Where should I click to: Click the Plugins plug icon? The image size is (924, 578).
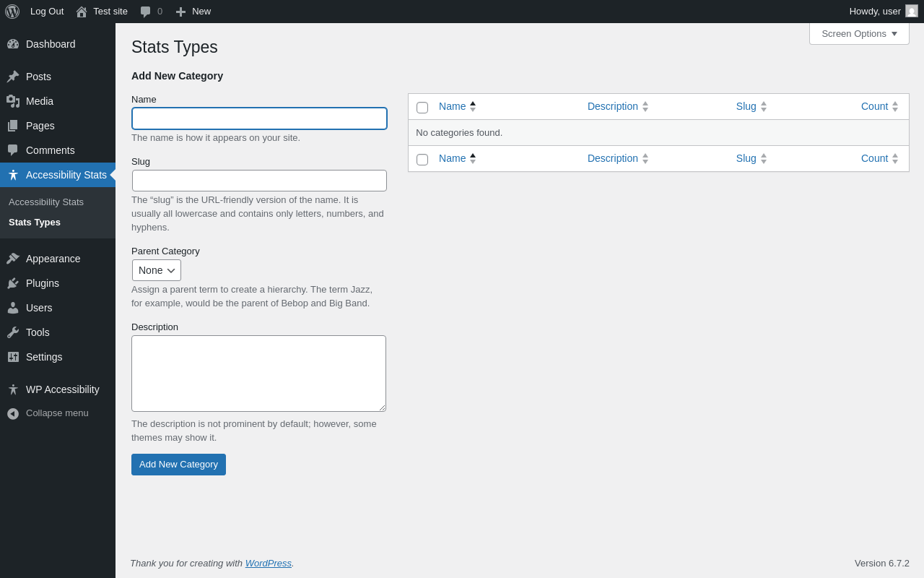[x=13, y=283]
